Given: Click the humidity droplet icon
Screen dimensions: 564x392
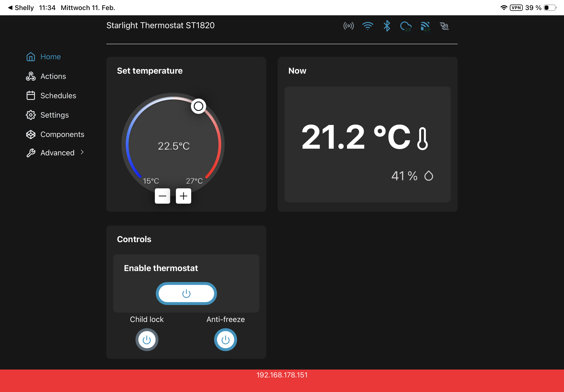Looking at the screenshot, I should 429,176.
